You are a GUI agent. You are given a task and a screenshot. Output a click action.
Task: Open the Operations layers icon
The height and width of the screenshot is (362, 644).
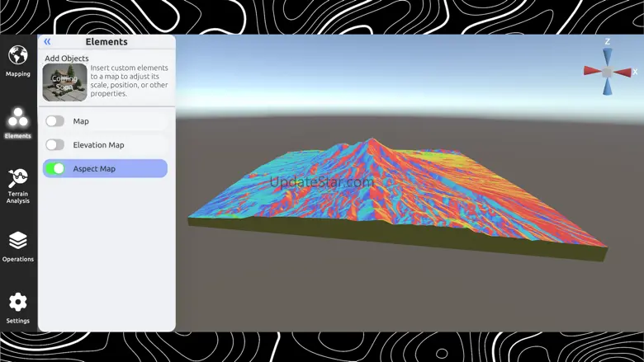[x=17, y=241]
